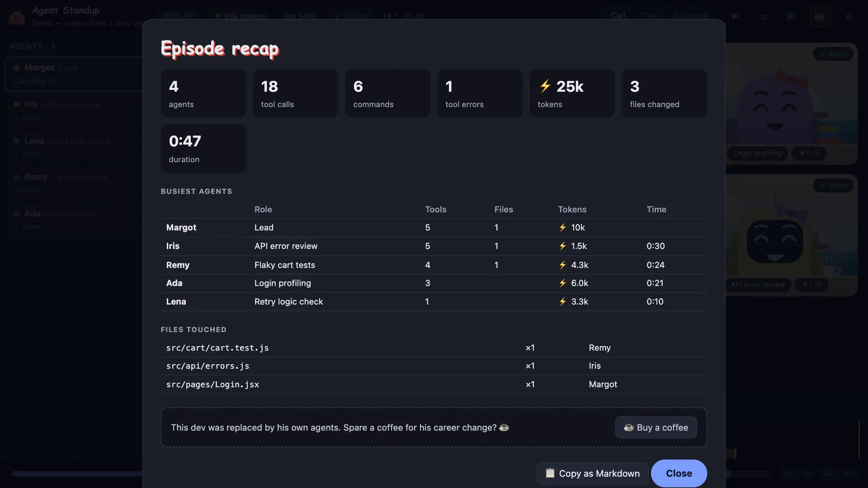Open the list menu icon in toolbar
Screen dimensions: 868x488
(x=764, y=17)
